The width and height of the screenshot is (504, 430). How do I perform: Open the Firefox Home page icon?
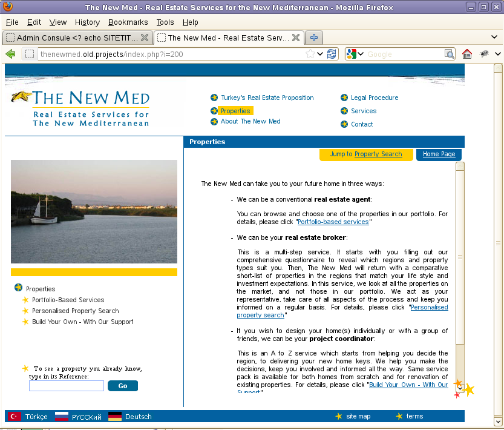click(466, 54)
